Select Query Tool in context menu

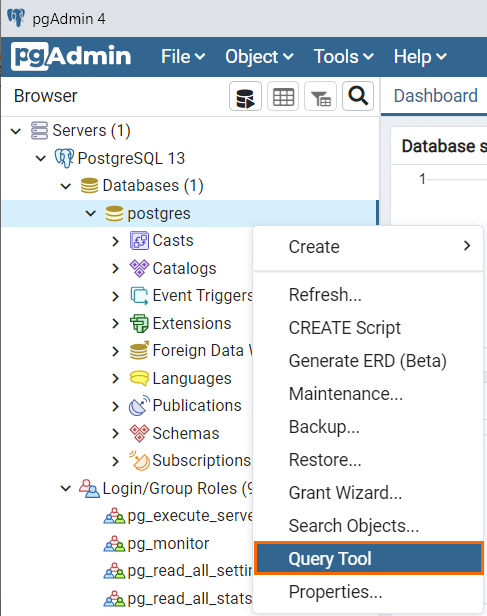click(x=368, y=558)
